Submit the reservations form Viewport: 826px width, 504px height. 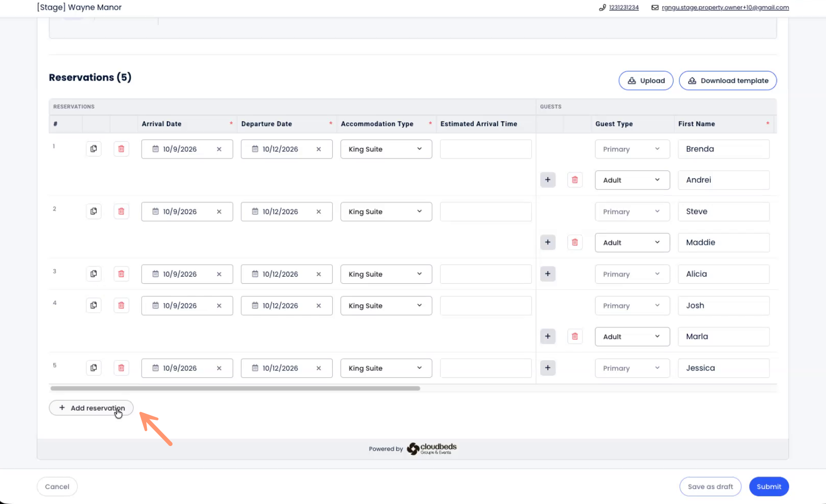(x=769, y=487)
